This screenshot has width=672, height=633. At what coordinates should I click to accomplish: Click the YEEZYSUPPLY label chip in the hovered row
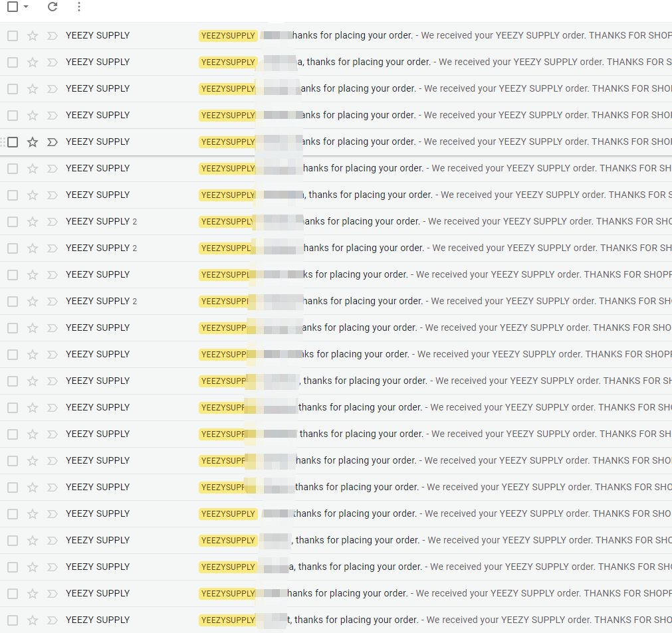[x=227, y=141]
